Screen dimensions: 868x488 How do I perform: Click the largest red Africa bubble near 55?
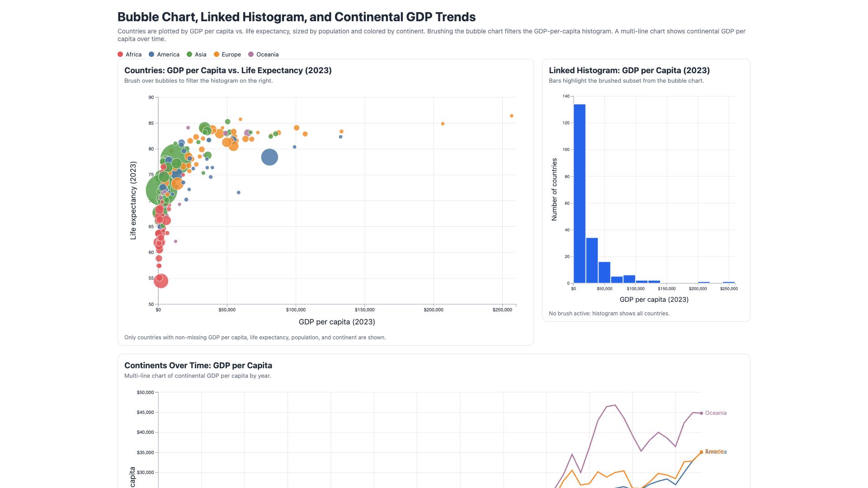161,281
